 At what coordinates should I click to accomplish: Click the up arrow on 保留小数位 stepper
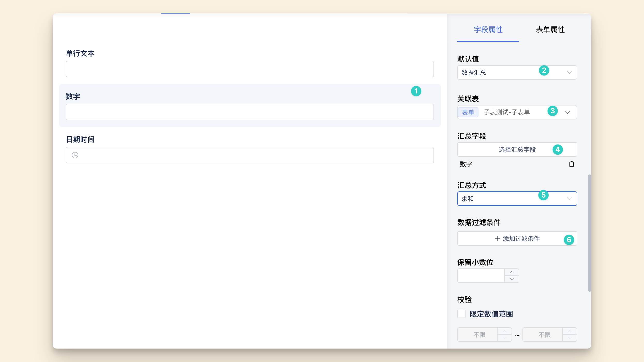click(512, 272)
